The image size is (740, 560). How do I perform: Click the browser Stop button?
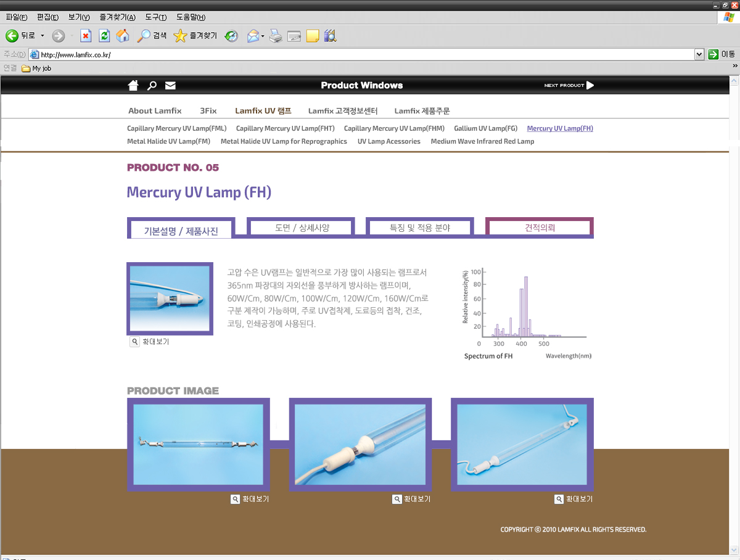pyautogui.click(x=86, y=36)
